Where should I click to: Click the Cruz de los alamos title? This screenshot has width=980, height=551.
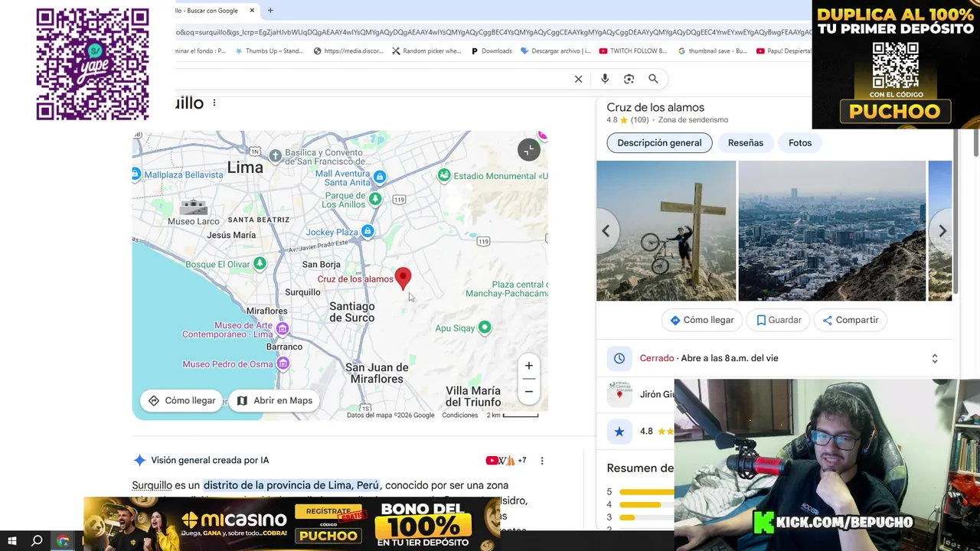(x=655, y=108)
